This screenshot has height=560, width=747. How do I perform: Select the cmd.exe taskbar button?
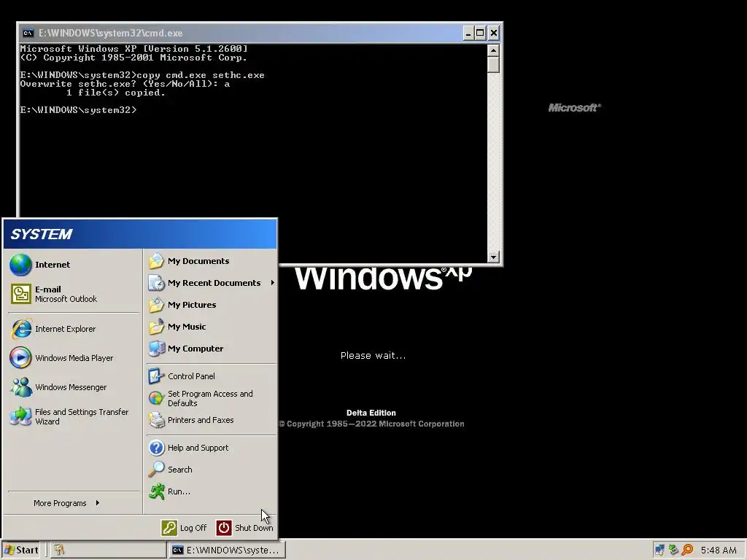[x=226, y=550]
